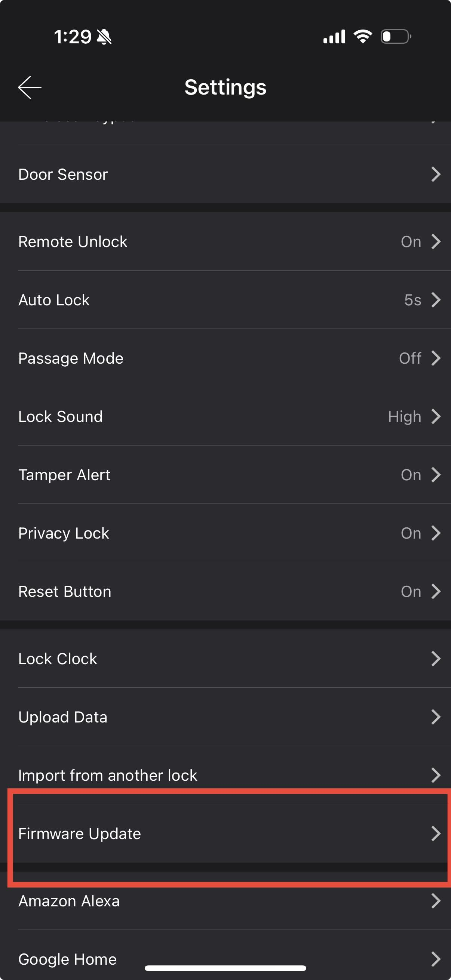Tap the back arrow icon
The width and height of the screenshot is (451, 980).
[30, 87]
